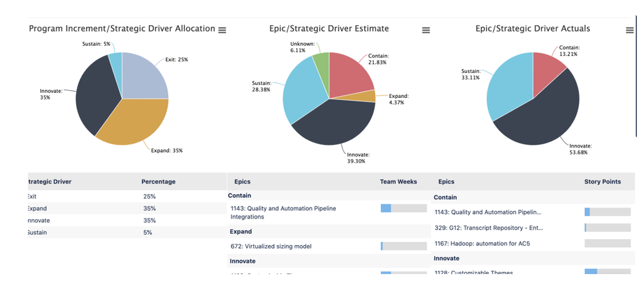The image size is (644, 283).
Task: Select the Expand row in allocation table
Action: (126, 208)
